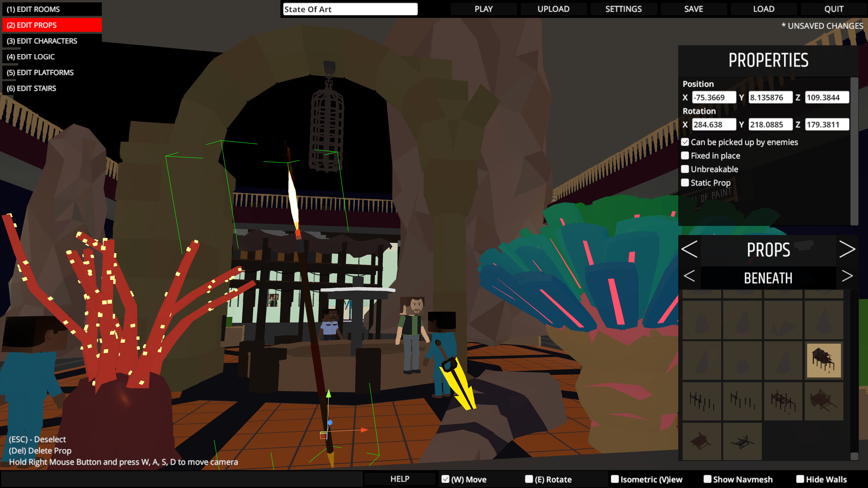Go to previous category with PROPS left arrow
The width and height of the screenshot is (868, 488).
(689, 250)
